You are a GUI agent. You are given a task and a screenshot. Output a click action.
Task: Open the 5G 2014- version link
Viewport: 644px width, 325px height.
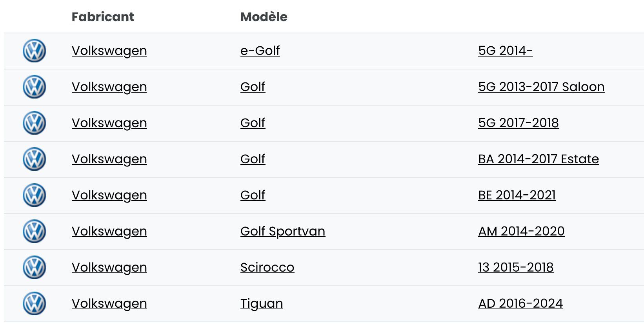[505, 51]
